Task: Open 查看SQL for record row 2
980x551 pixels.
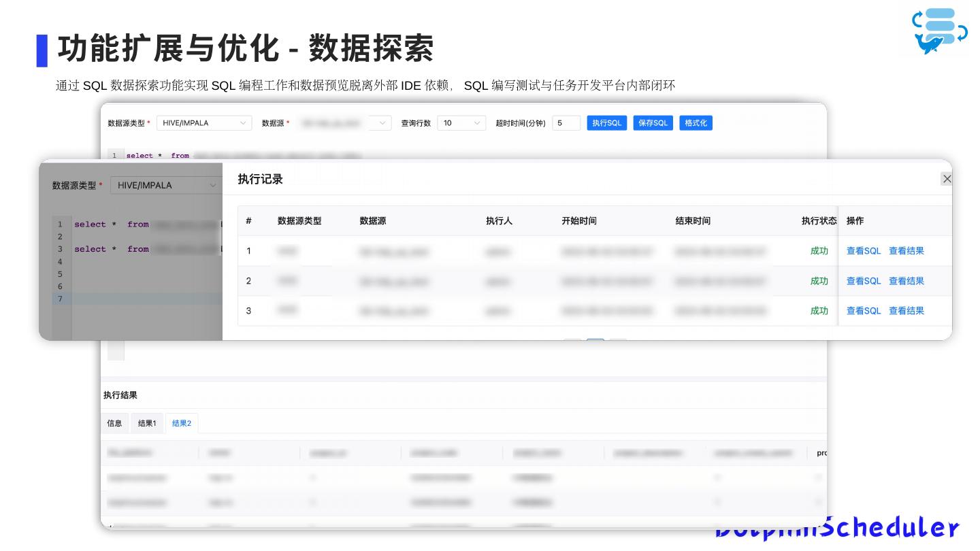Action: tap(864, 281)
